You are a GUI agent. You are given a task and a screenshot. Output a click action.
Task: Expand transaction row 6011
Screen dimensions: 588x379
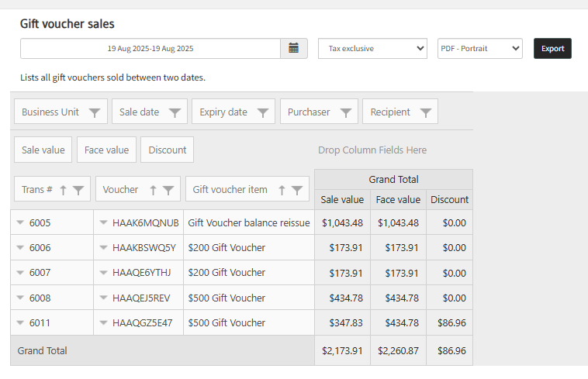click(20, 323)
